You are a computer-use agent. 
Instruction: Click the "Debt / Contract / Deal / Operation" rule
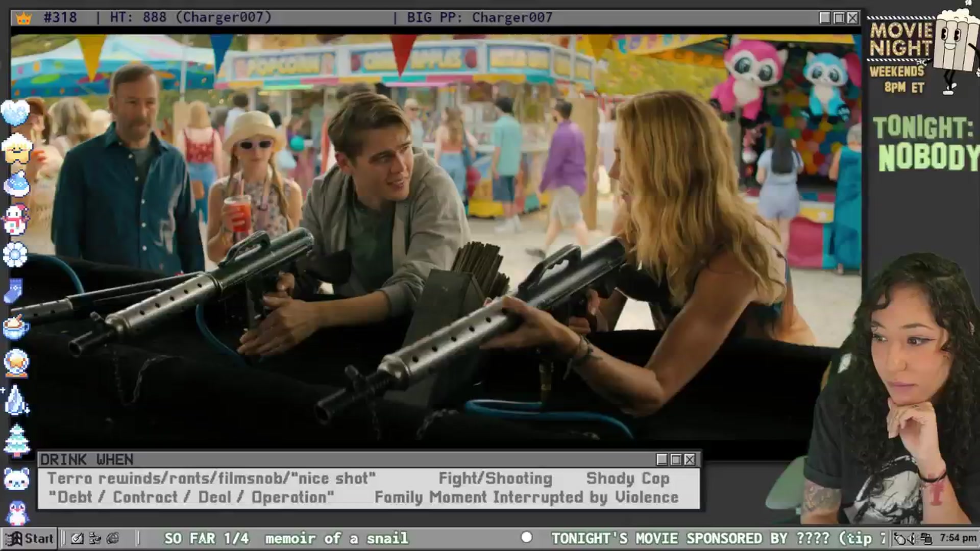tap(191, 497)
